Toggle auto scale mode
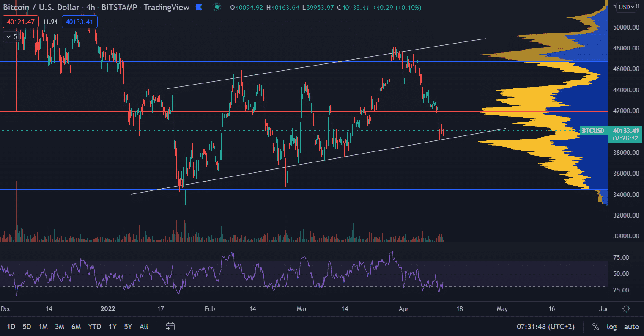 631,327
